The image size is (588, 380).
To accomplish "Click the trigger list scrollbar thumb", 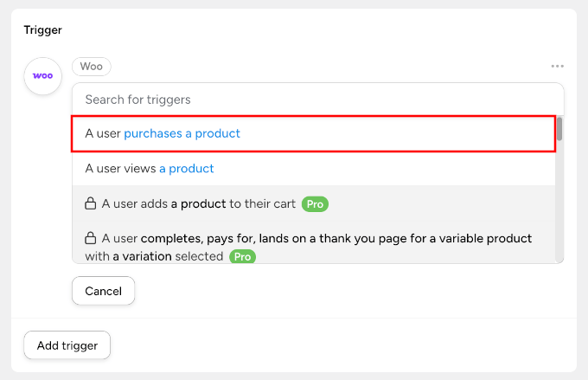I will tap(559, 129).
